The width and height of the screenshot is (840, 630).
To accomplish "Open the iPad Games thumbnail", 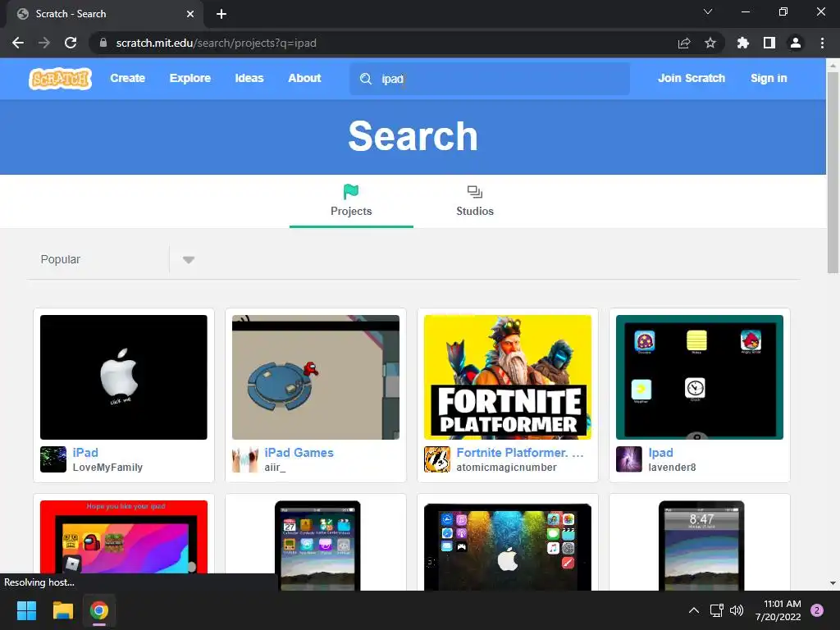I will [x=316, y=377].
